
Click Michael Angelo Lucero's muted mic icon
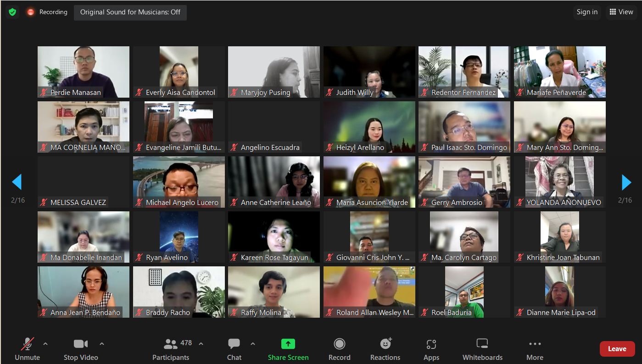click(x=139, y=202)
